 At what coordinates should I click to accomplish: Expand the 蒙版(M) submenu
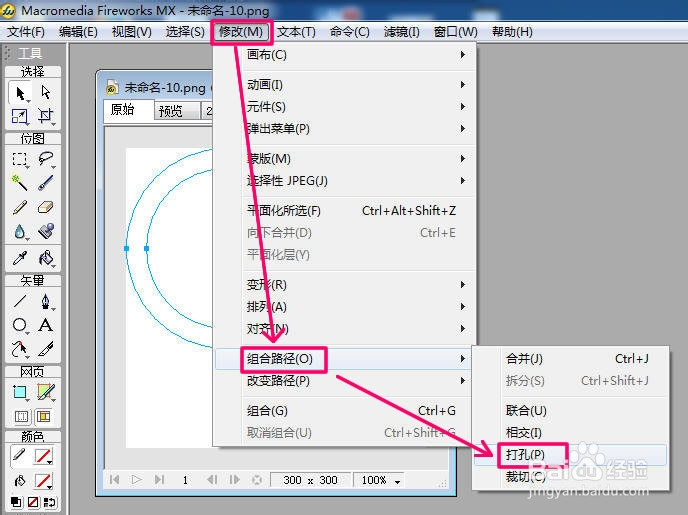[x=345, y=159]
